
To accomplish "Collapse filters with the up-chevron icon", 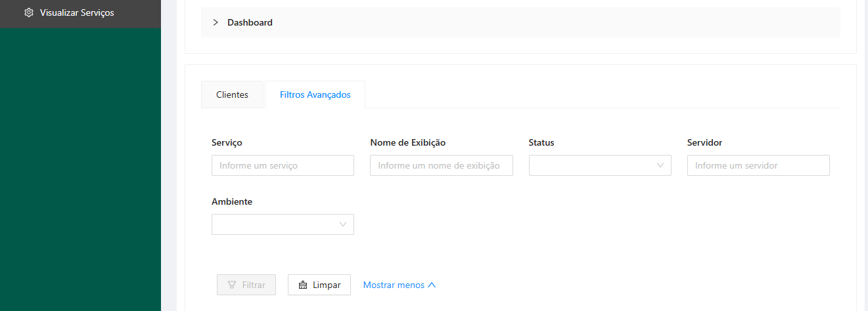I will point(432,285).
